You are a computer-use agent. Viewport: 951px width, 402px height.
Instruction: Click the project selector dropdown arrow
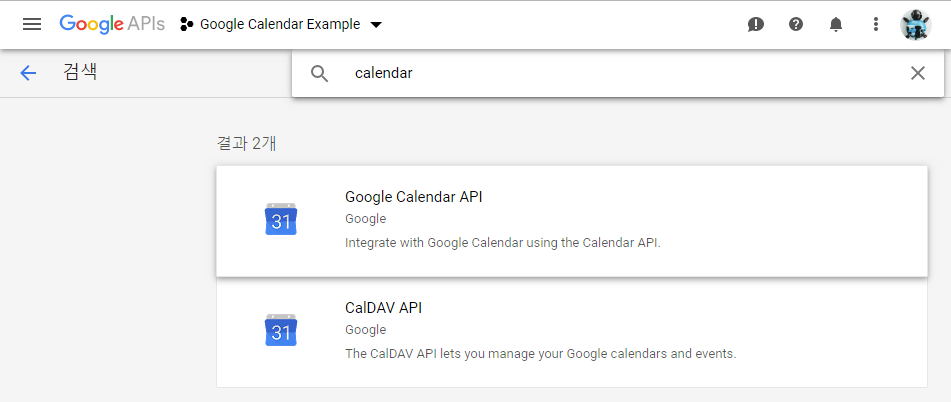pyautogui.click(x=376, y=25)
